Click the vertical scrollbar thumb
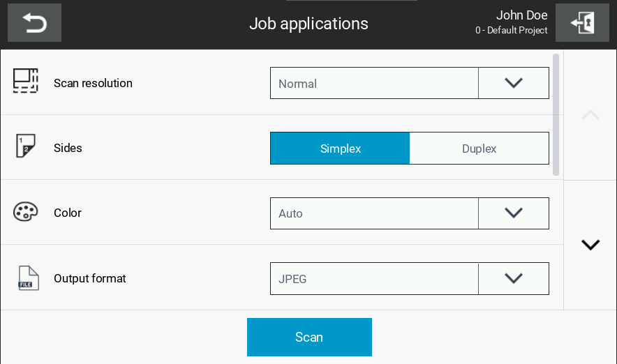Image resolution: width=617 pixels, height=364 pixels. coord(556,114)
